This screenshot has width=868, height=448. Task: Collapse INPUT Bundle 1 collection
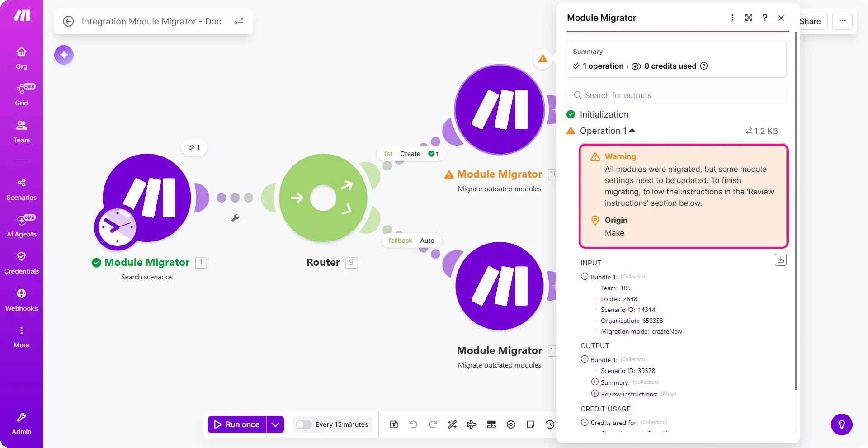(x=585, y=276)
